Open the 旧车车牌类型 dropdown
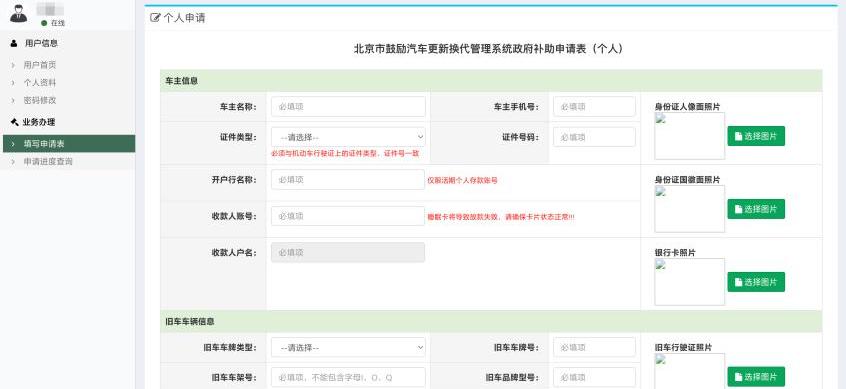Viewport: 846px width, 389px height. pyautogui.click(x=348, y=347)
